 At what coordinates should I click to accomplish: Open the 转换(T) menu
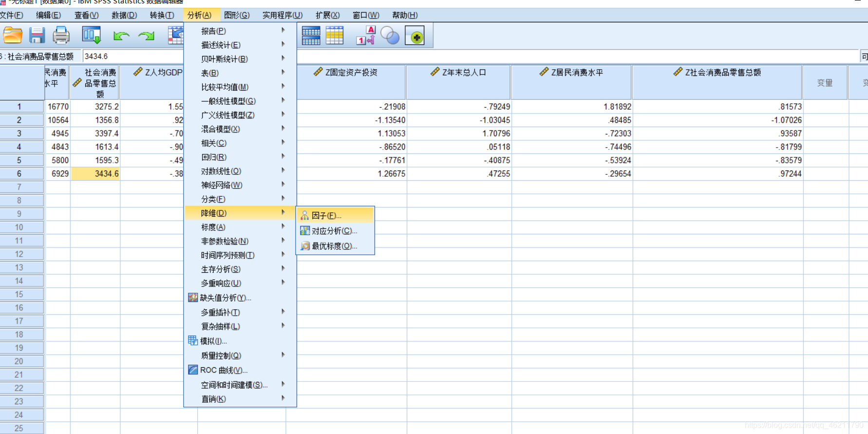[162, 15]
